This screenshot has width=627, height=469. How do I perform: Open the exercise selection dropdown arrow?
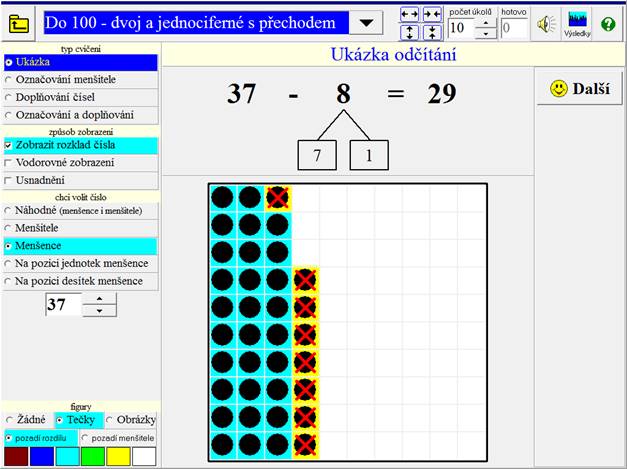tap(366, 23)
